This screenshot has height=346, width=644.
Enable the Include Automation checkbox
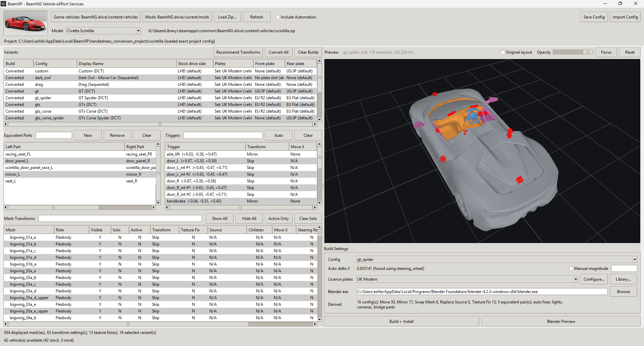(x=277, y=17)
